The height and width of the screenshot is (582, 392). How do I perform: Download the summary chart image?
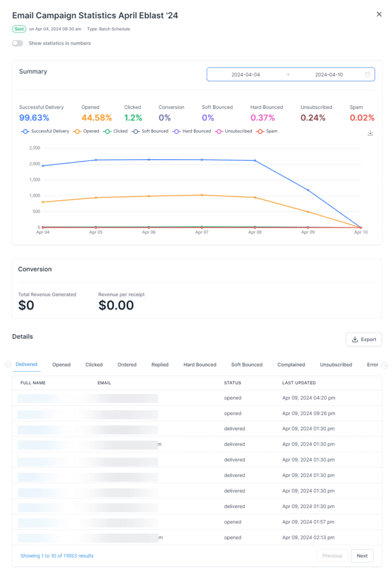point(370,133)
